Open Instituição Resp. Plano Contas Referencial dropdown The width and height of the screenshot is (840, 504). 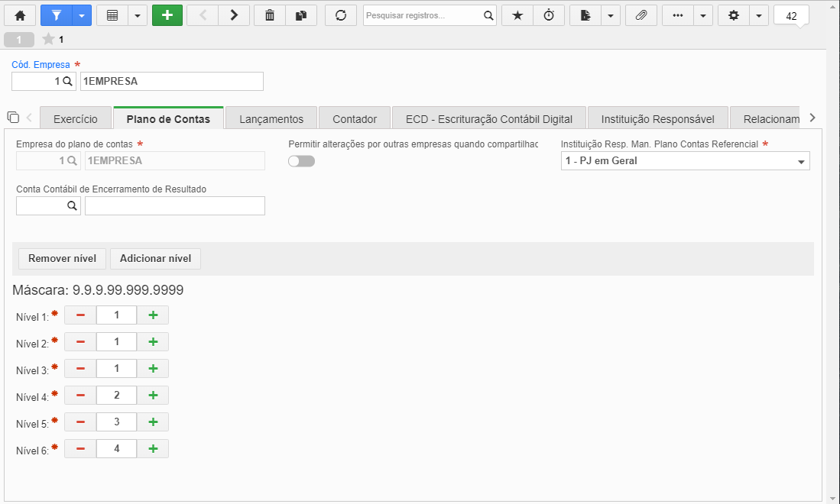pyautogui.click(x=685, y=161)
